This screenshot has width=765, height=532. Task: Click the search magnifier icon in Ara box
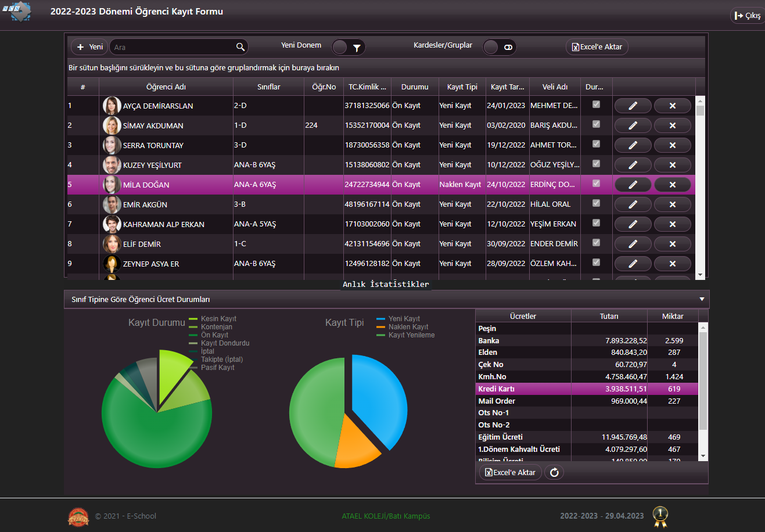(x=240, y=47)
